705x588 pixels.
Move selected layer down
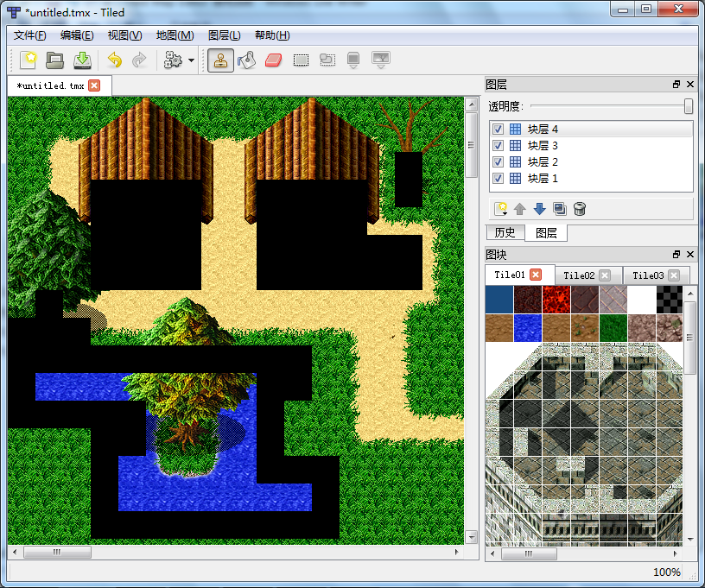539,209
